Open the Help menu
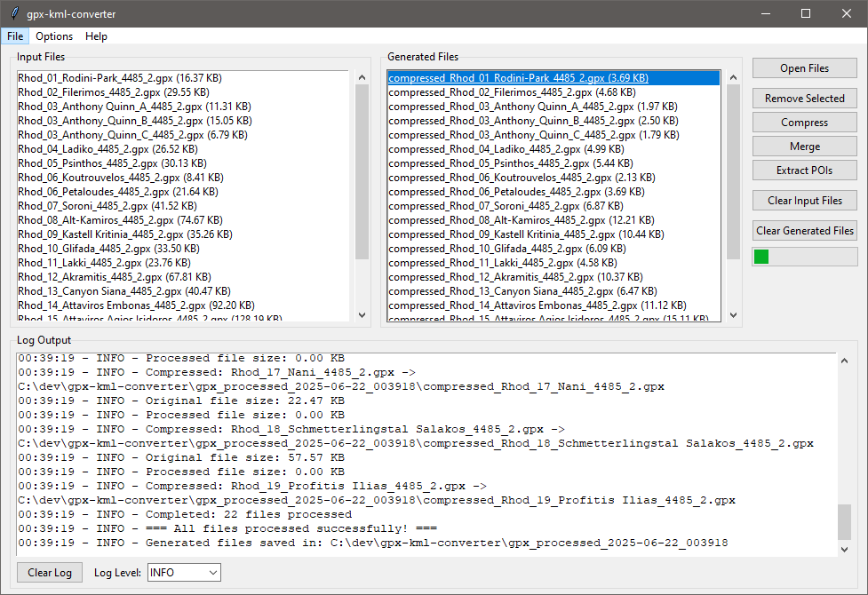 [x=96, y=36]
